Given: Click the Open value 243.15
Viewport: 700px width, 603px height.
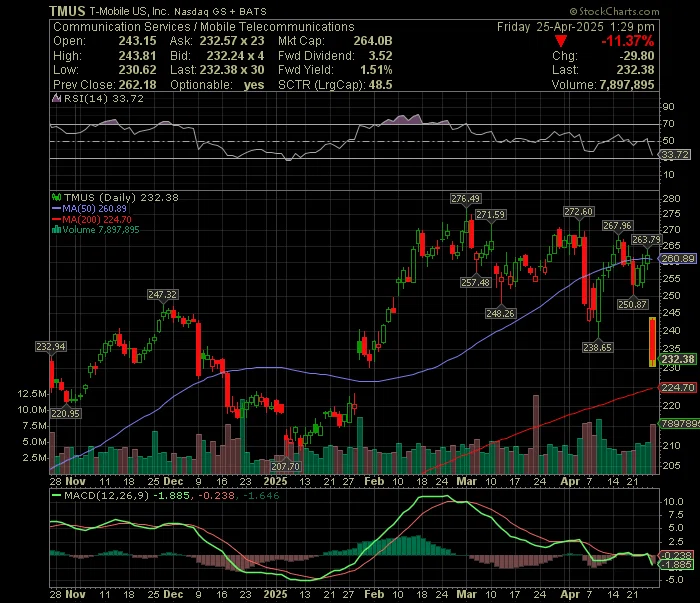Looking at the screenshot, I should (x=138, y=41).
